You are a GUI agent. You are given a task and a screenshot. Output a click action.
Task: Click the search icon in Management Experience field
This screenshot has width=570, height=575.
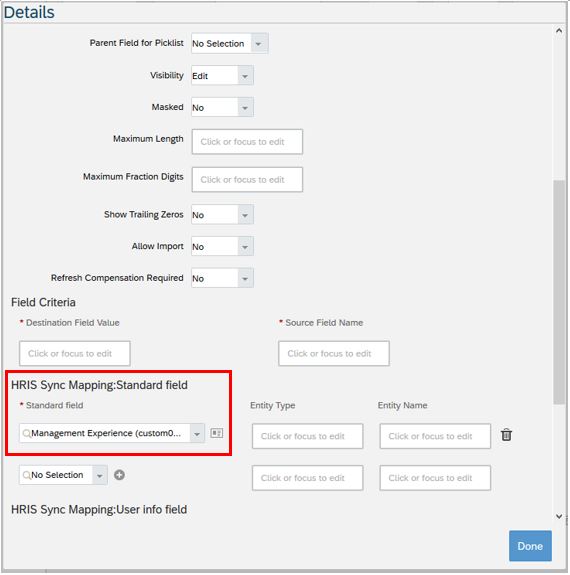26,433
